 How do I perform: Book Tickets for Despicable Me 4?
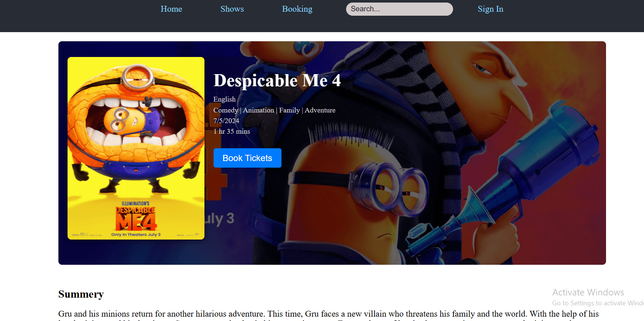(248, 158)
